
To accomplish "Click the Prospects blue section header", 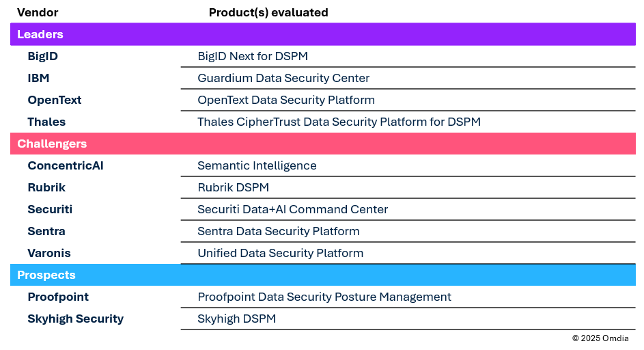I will (46, 275).
